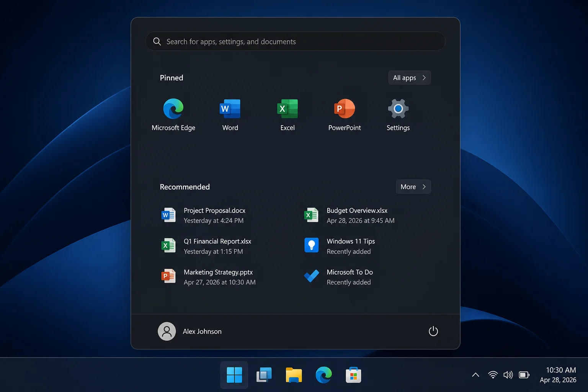Click the battery icon in system tray

click(x=524, y=375)
